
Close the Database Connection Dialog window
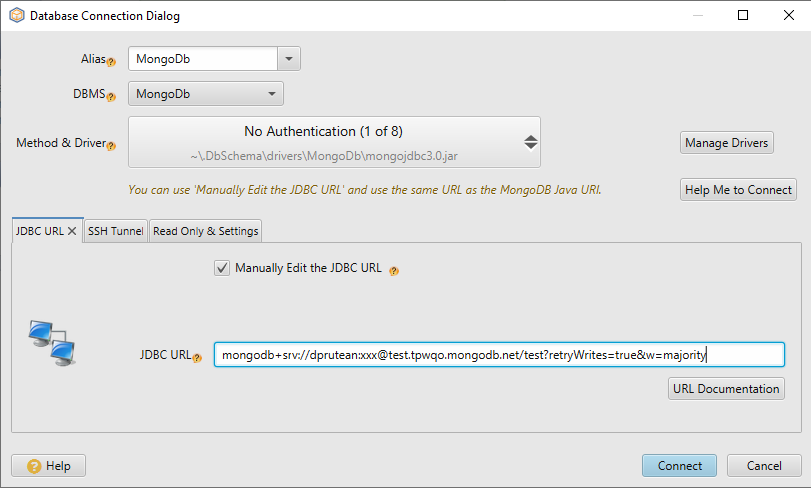click(789, 15)
